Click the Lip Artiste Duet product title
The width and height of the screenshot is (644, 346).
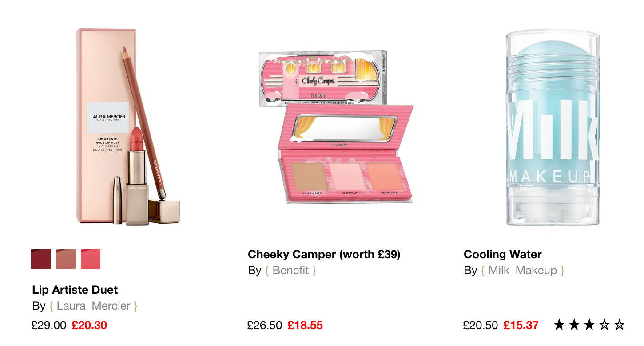pos(75,290)
